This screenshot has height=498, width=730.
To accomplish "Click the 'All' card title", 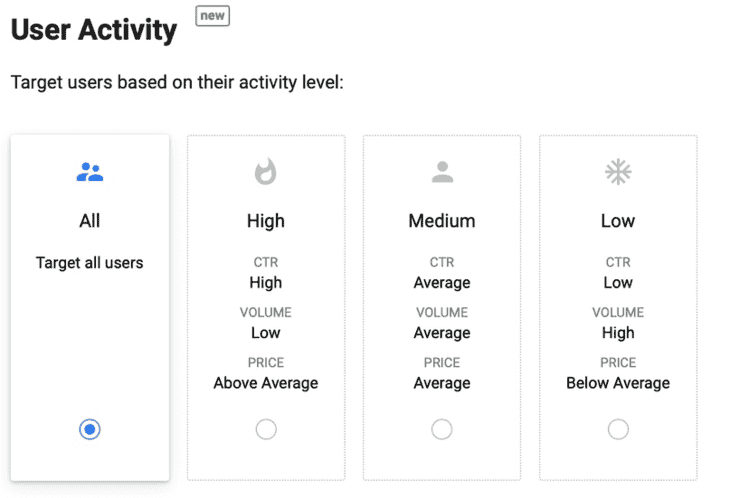I will (x=90, y=221).
